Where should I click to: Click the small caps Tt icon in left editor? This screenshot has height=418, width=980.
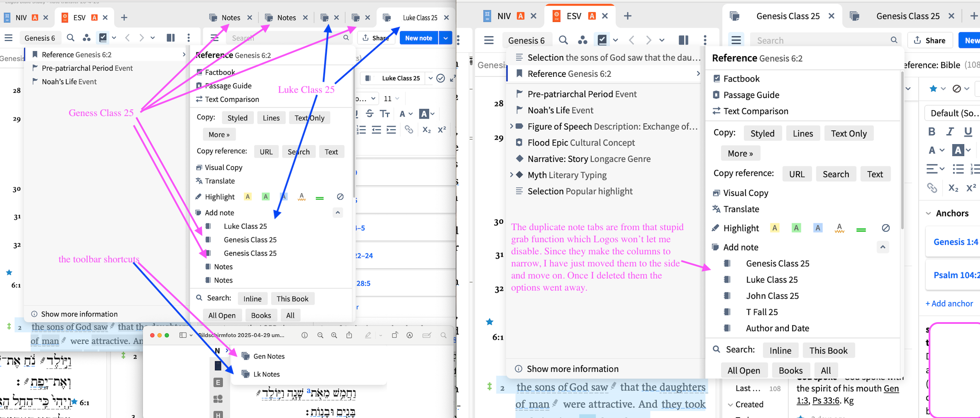(385, 114)
